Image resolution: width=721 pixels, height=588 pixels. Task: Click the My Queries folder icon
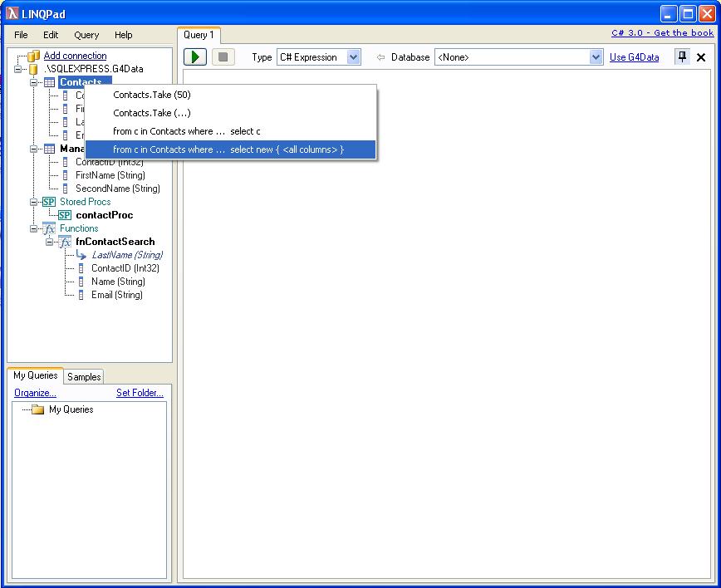coord(37,409)
